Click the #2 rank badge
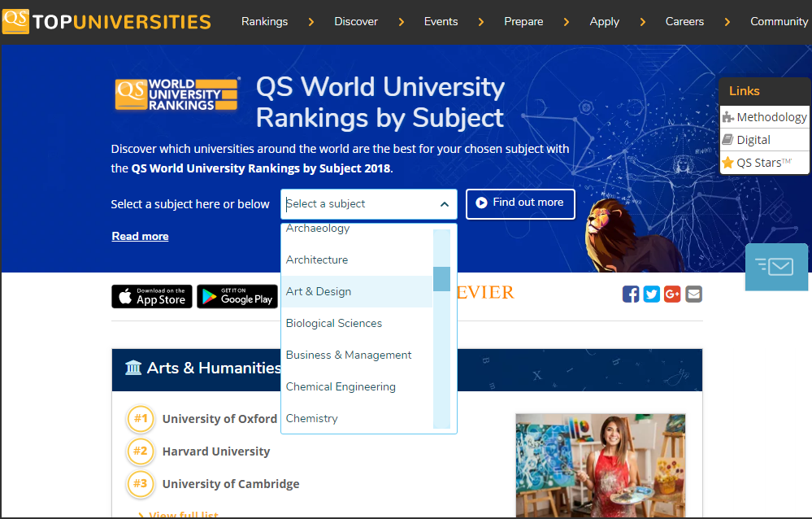This screenshot has height=519, width=812. tap(141, 451)
